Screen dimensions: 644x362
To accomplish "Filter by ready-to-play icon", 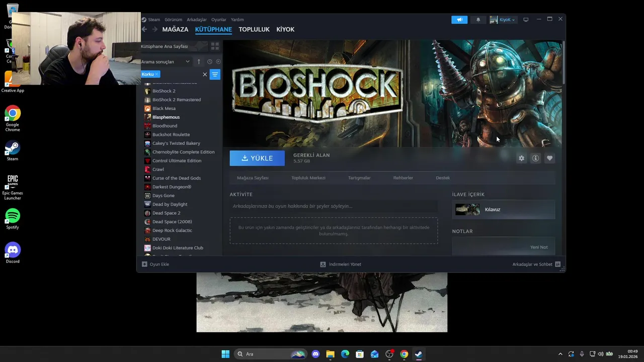I will pos(218,61).
